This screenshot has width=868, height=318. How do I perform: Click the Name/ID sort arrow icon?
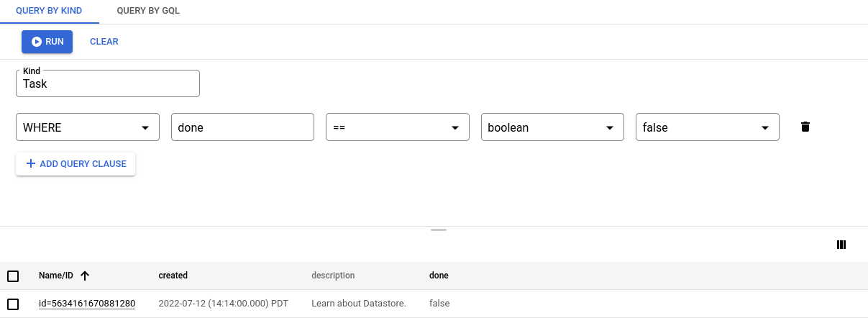coord(85,276)
